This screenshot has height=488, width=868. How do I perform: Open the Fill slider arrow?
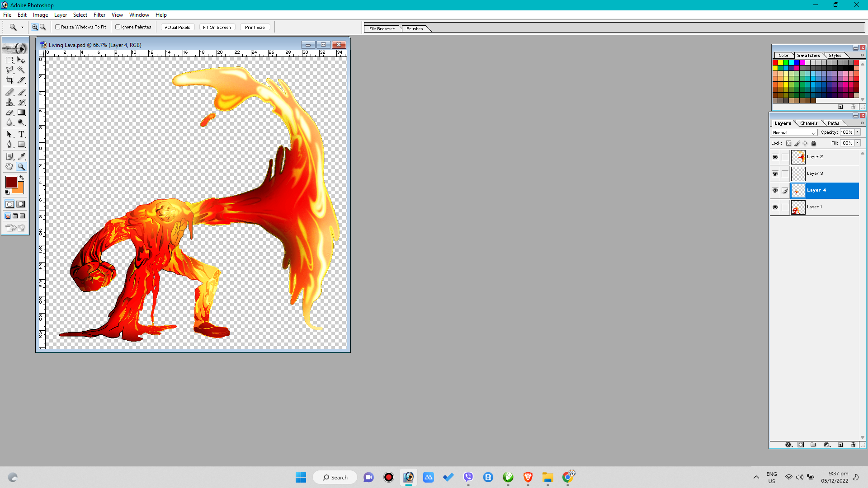[x=858, y=143]
